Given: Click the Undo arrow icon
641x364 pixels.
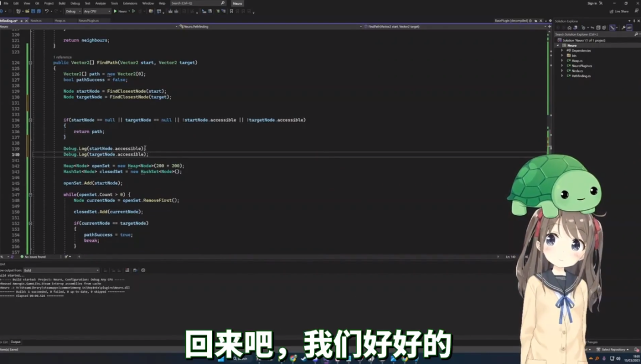Looking at the screenshot, I should [x=47, y=11].
